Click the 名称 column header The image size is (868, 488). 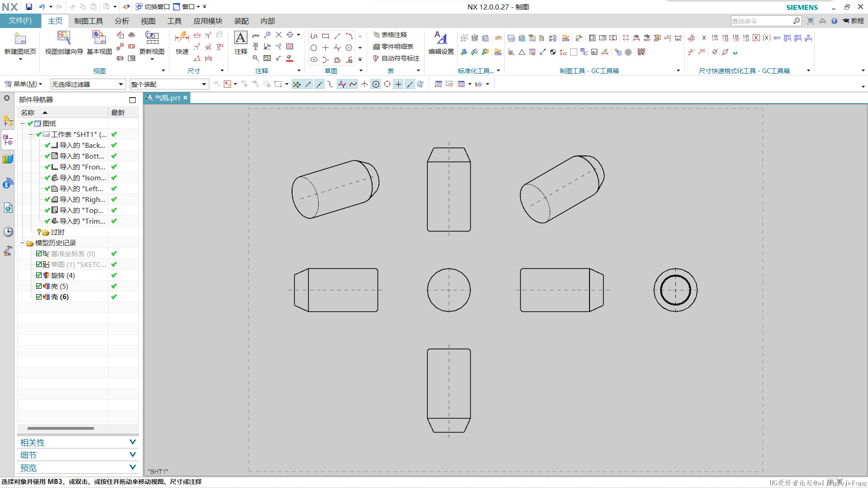click(63, 113)
